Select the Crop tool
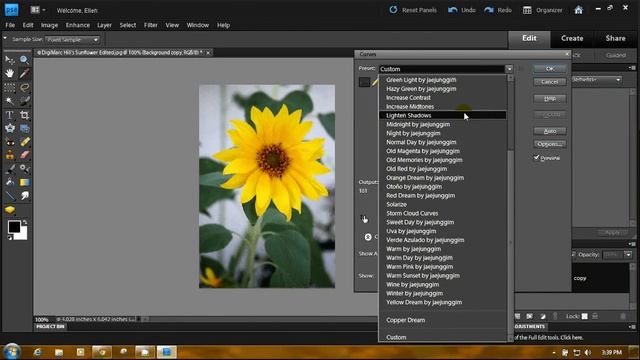The image size is (640, 360). (x=24, y=115)
